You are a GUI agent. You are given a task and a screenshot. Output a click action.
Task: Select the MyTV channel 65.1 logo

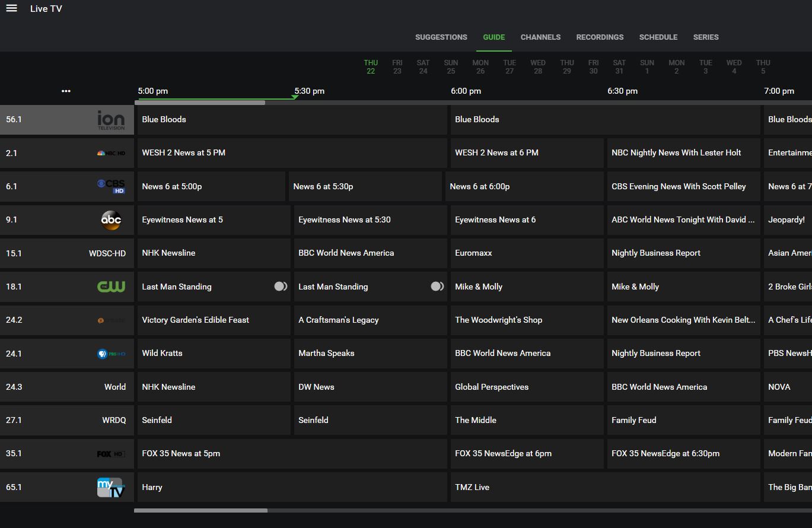(x=111, y=487)
